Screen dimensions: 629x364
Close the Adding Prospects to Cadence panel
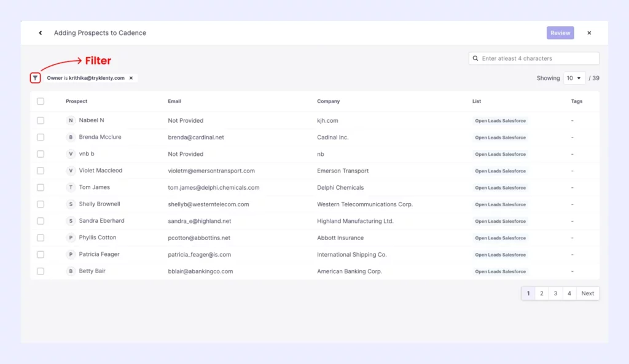[589, 33]
